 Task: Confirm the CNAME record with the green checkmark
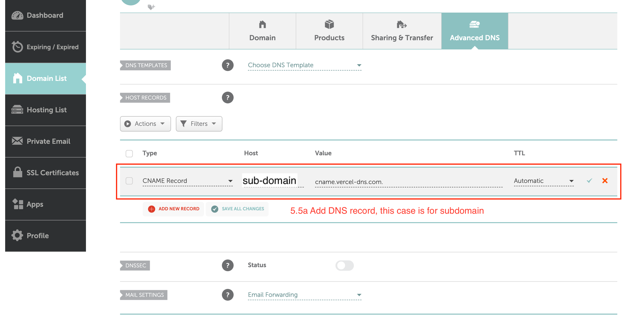[x=589, y=181]
